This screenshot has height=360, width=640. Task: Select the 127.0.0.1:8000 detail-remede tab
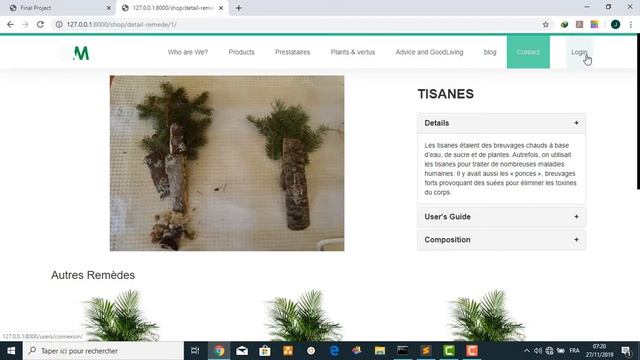(x=171, y=8)
